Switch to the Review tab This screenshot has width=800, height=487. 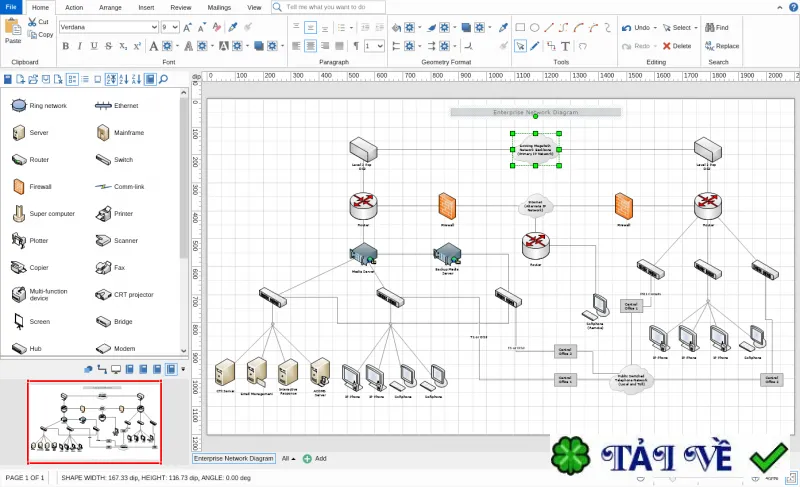pyautogui.click(x=181, y=7)
